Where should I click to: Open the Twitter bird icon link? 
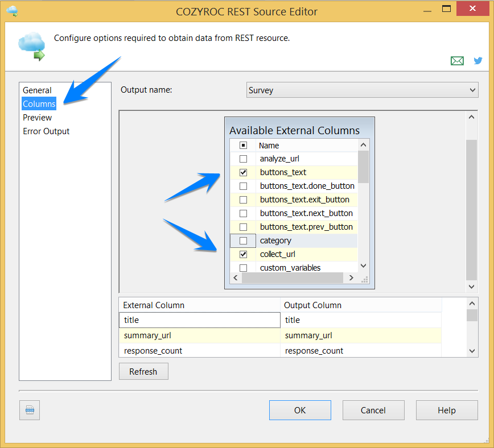click(478, 60)
